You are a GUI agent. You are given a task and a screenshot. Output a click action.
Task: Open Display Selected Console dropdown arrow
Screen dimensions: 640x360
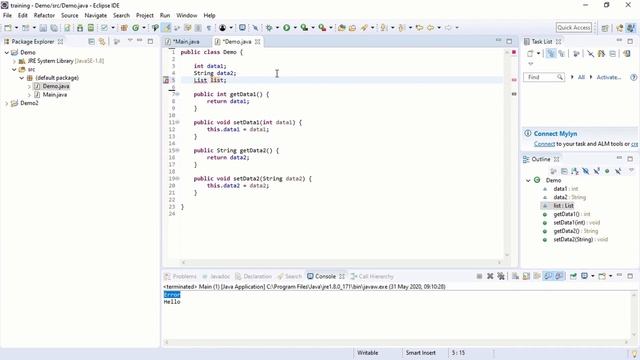tap(593, 276)
